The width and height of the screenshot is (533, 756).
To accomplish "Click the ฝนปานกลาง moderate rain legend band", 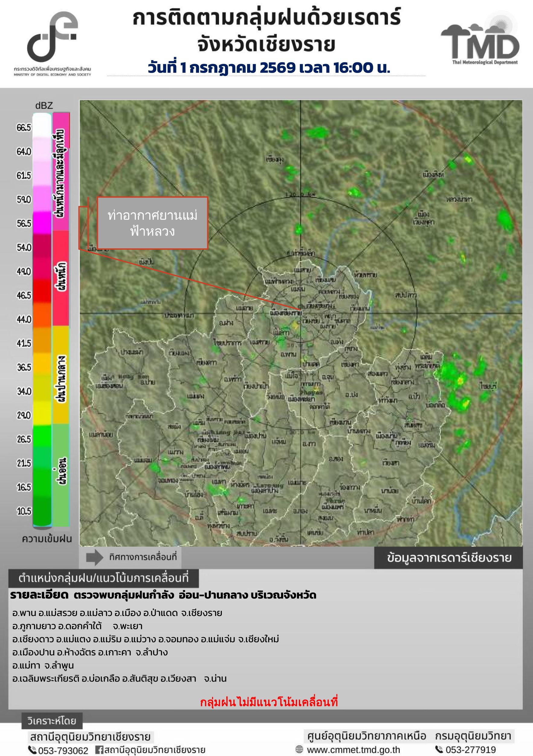I will [x=61, y=375].
